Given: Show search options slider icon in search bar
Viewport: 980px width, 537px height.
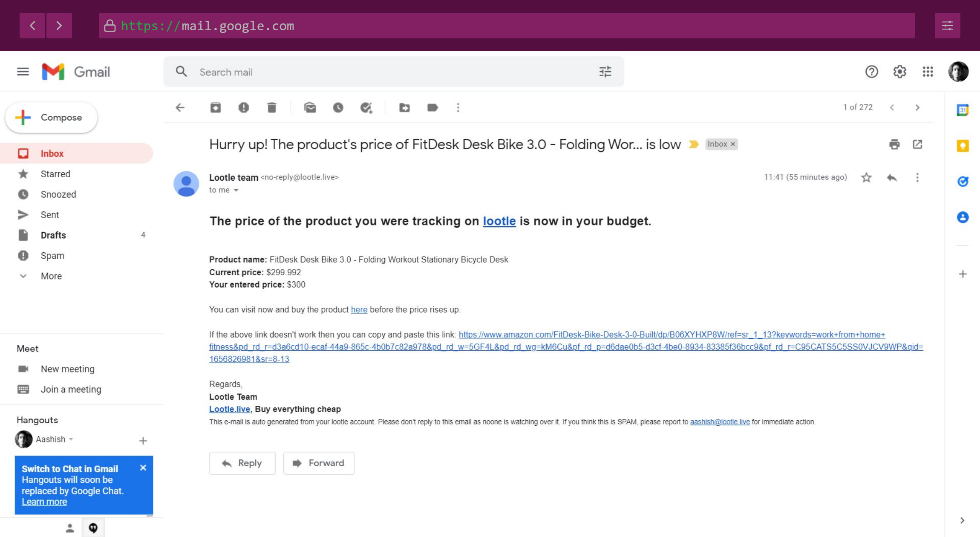Looking at the screenshot, I should pyautogui.click(x=605, y=72).
